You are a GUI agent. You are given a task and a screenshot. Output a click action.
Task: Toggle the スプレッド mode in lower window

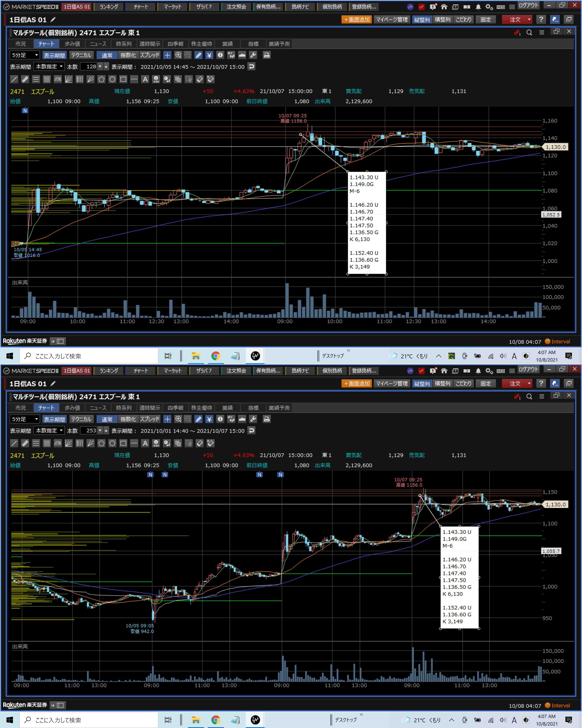[x=150, y=419]
